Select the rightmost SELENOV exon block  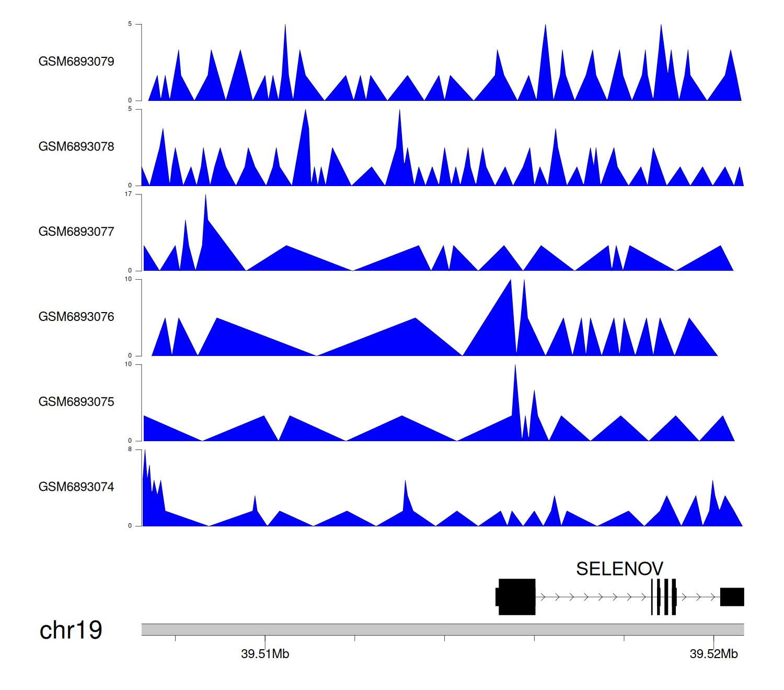click(732, 596)
